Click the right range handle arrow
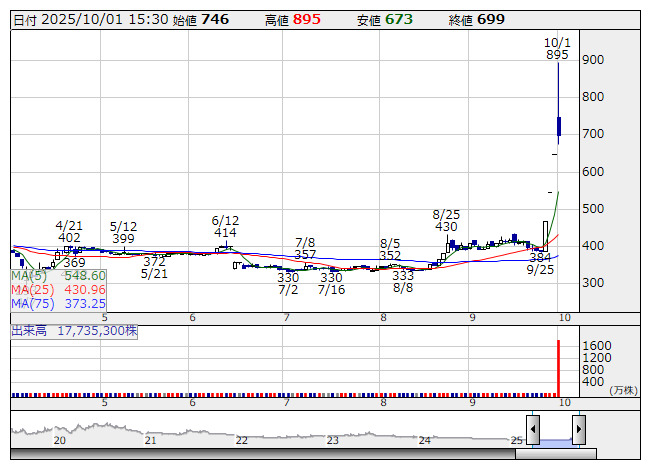The width and height of the screenshot is (653, 470). (578, 430)
